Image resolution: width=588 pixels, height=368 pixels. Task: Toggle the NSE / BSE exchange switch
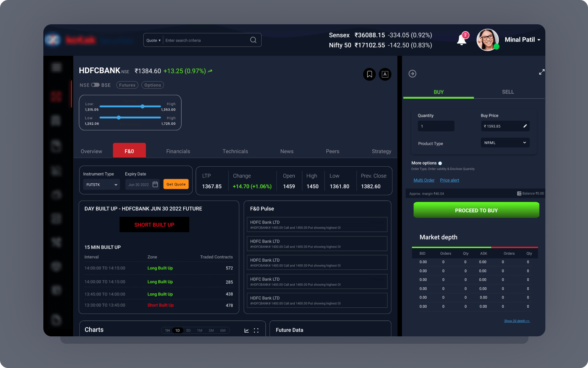pyautogui.click(x=95, y=85)
